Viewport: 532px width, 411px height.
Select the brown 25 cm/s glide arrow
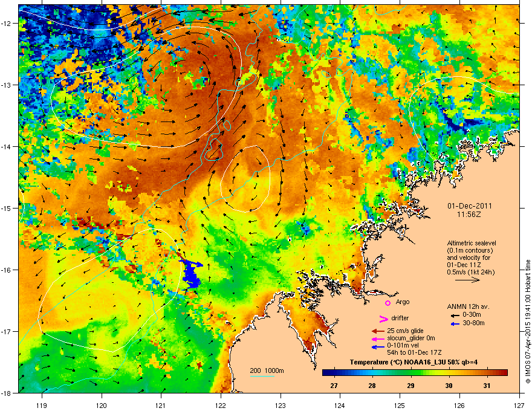[x=378, y=331]
